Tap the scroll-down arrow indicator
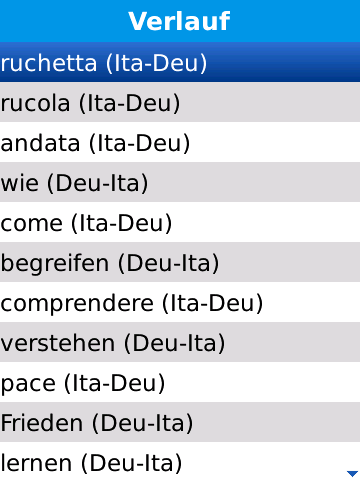The width and height of the screenshot is (360, 480). 352,473
